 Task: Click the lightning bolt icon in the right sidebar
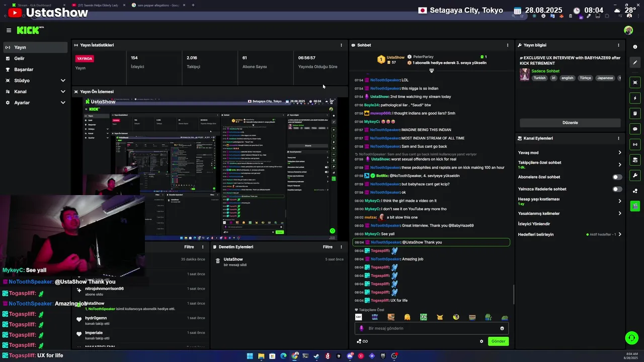pyautogui.click(x=635, y=98)
